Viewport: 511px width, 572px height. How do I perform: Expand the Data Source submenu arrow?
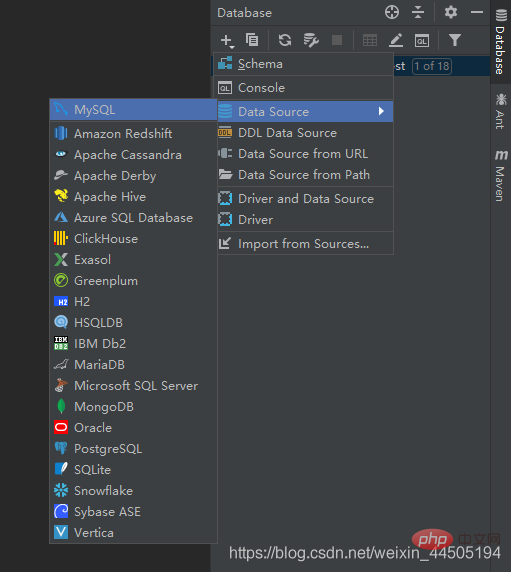(x=381, y=111)
